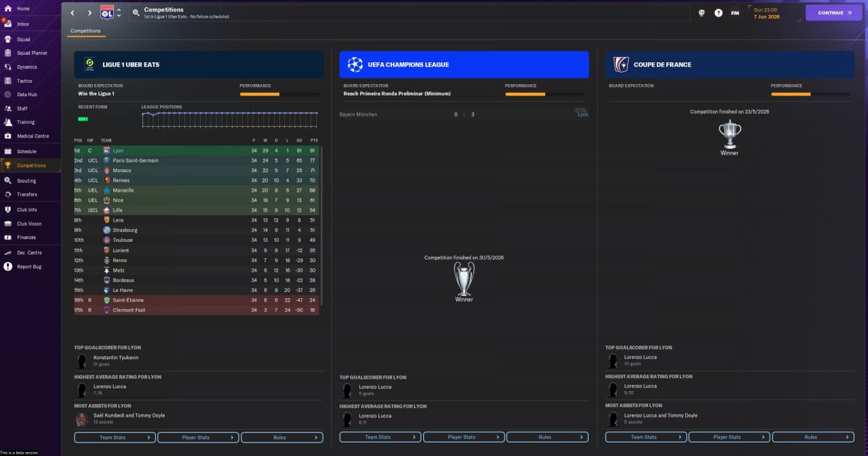Open the Scouting magnifier icon

point(7,181)
